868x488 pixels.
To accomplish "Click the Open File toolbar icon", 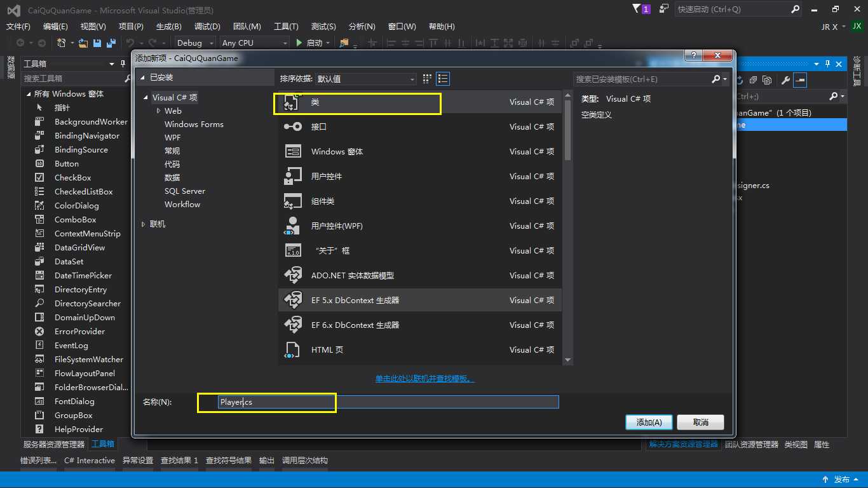I will [83, 43].
